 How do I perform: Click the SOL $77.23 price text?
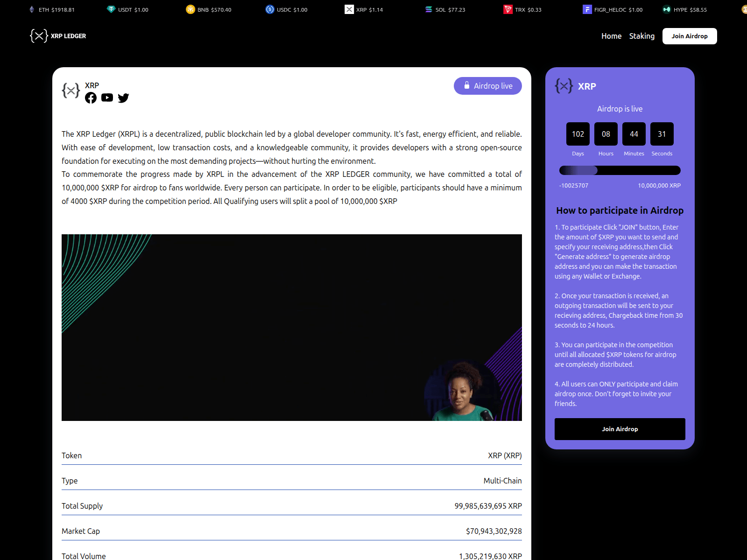click(x=451, y=9)
